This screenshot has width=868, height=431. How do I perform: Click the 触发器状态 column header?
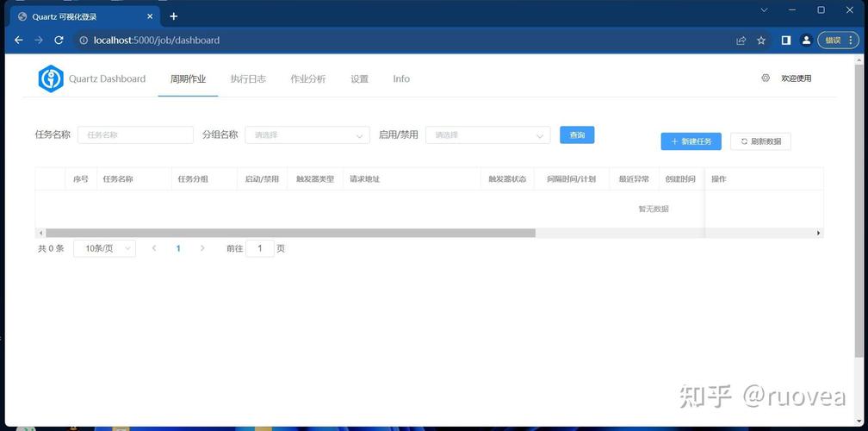507,179
